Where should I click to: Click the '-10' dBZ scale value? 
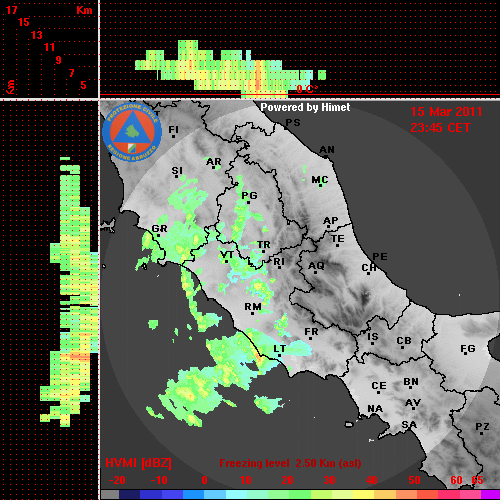tap(159, 480)
